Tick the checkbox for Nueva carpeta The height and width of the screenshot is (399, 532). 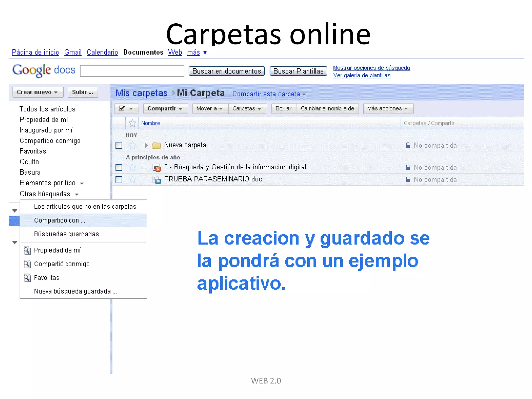point(119,145)
